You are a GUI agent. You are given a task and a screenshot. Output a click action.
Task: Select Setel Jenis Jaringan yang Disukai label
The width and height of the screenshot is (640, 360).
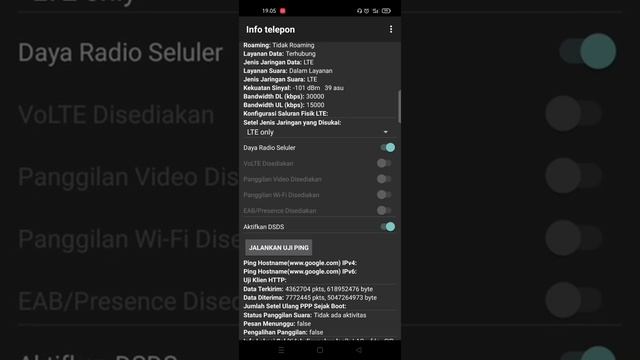click(292, 122)
